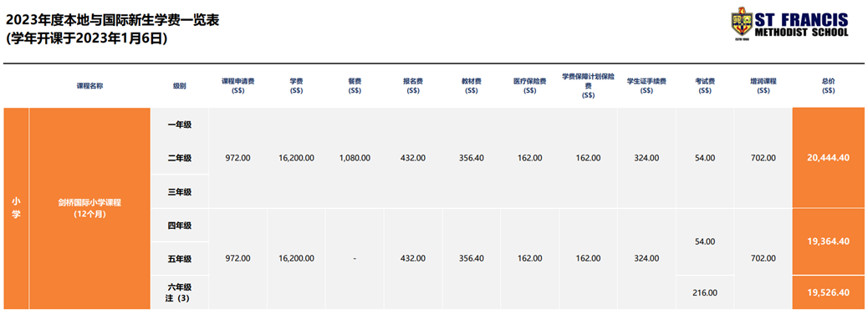
Task: Click the 20,444.40 total price cell
Action: tap(828, 158)
